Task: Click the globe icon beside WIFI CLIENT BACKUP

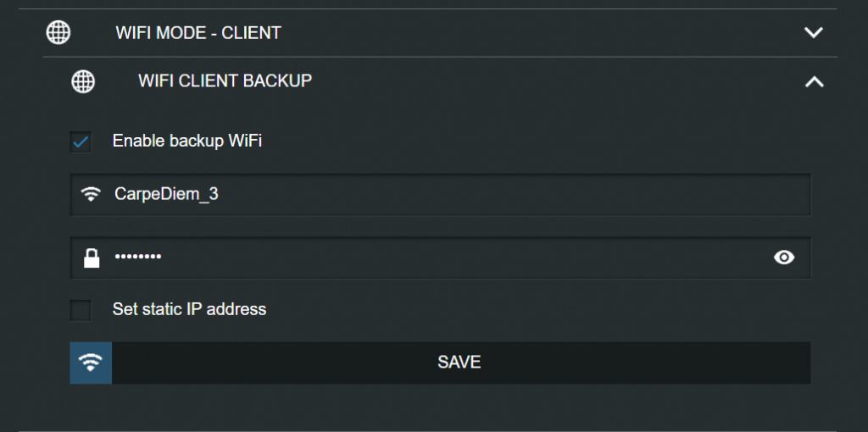Action: (x=82, y=81)
